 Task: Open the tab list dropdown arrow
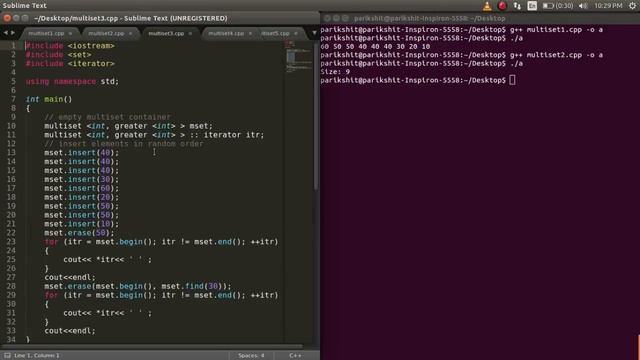tap(314, 33)
